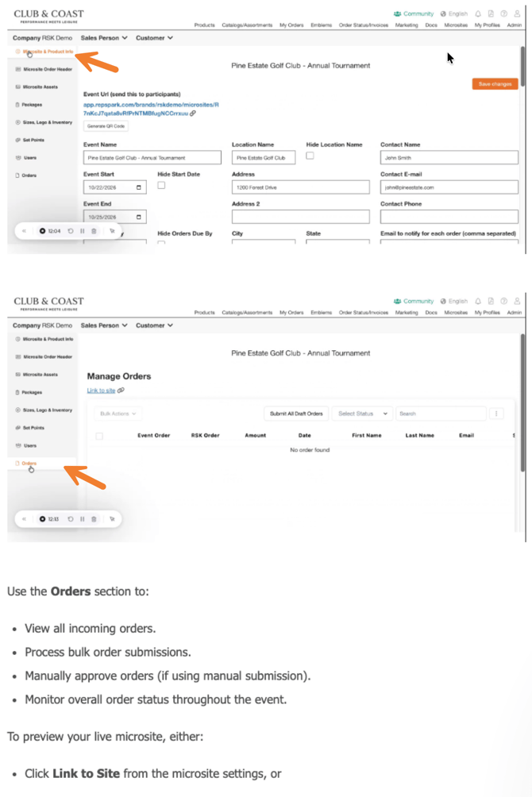Click Submit All Draft Orders button
532x797 pixels.
pyautogui.click(x=296, y=414)
